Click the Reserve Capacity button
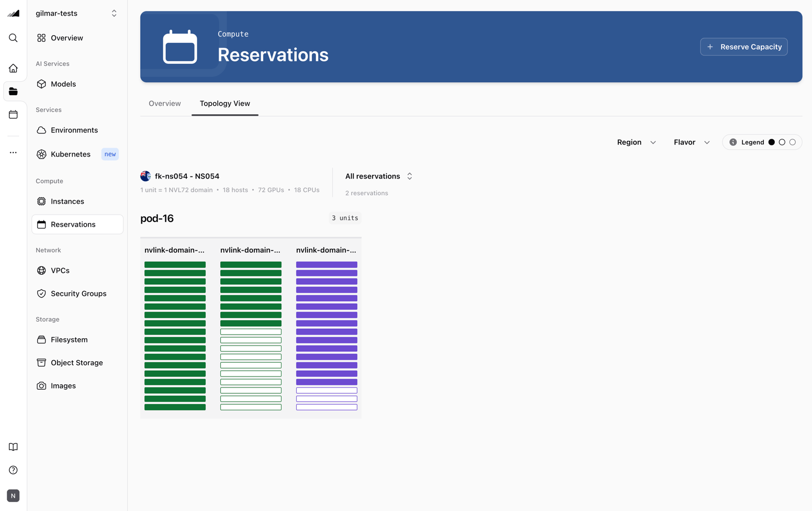This screenshot has width=812, height=511. coord(743,47)
